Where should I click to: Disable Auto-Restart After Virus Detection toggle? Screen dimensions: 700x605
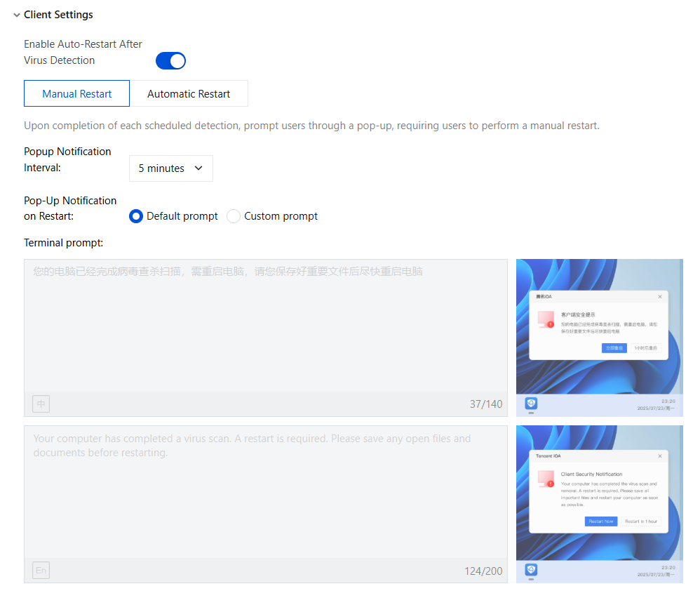(170, 61)
